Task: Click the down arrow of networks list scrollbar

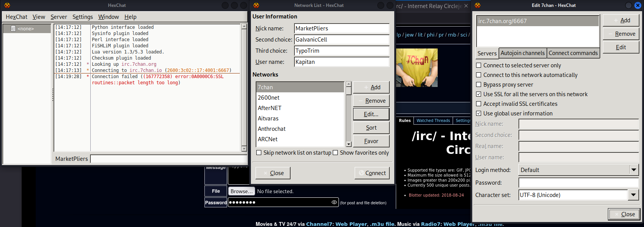Action: coord(349,144)
